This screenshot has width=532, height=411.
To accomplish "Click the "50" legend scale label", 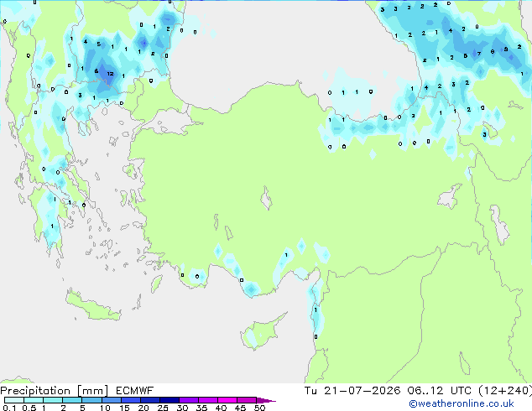I will click(x=260, y=408).
